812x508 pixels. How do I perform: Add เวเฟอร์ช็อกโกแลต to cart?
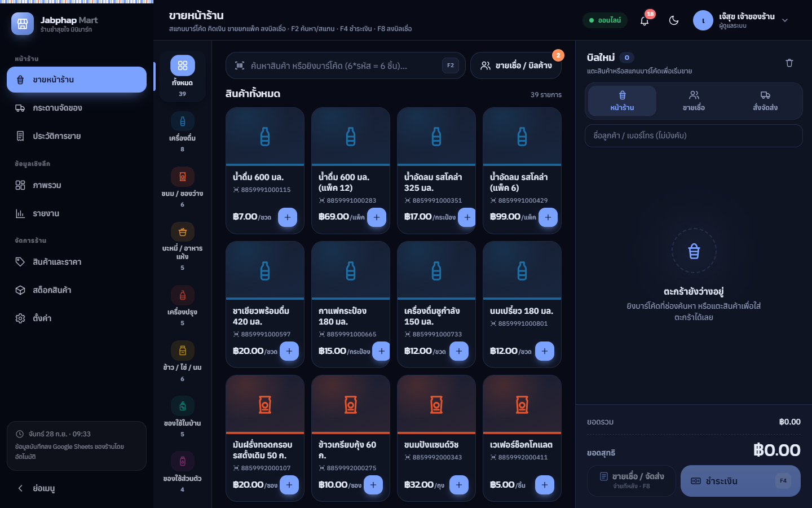coord(545,485)
